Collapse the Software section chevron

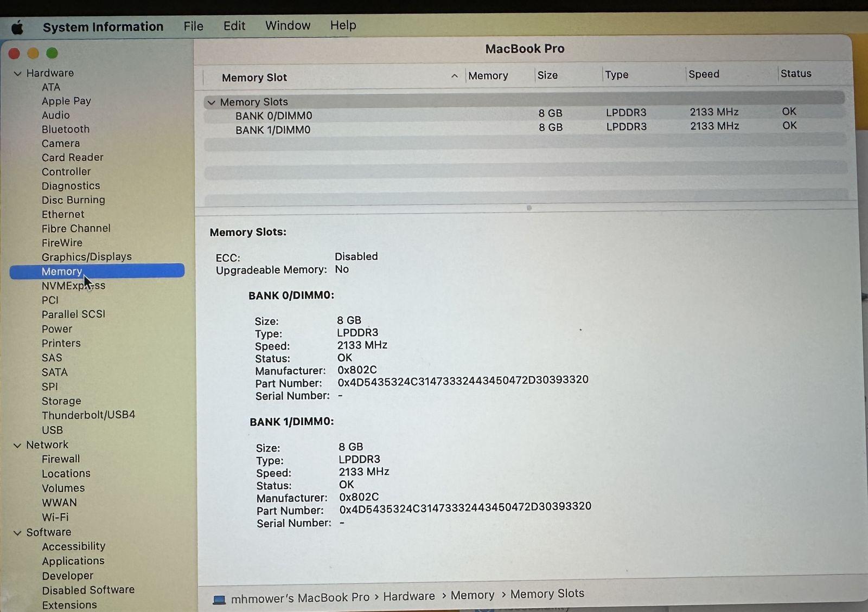(17, 533)
